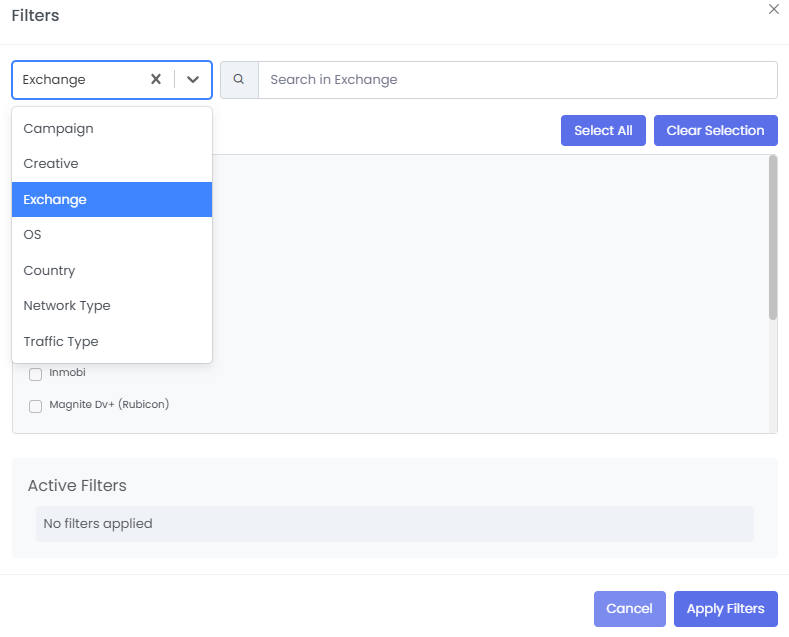Collapse the filter type dropdown chevron
This screenshot has width=789, height=637.
tap(193, 80)
